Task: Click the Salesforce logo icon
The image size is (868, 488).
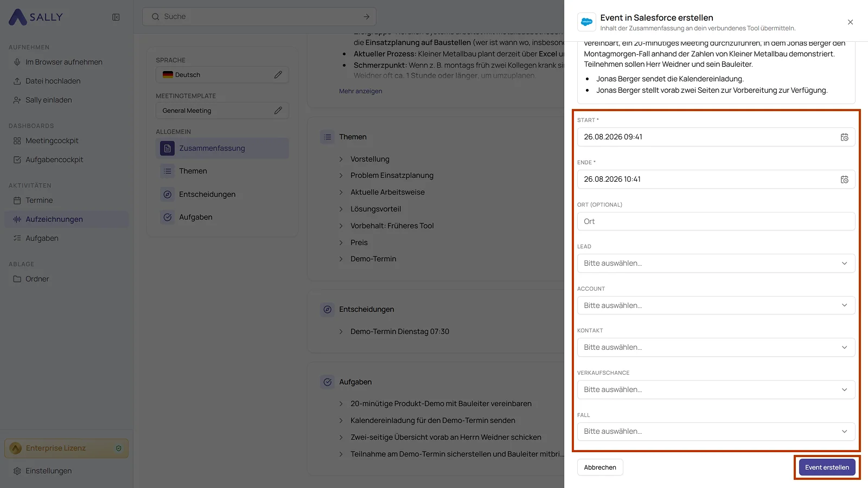Action: [586, 22]
